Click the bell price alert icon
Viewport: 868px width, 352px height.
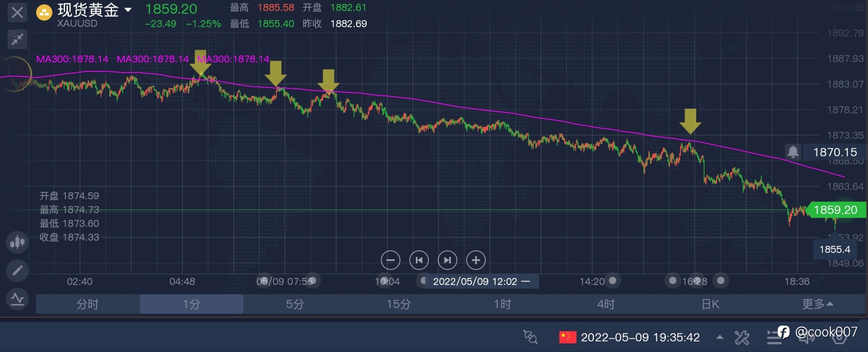point(792,152)
